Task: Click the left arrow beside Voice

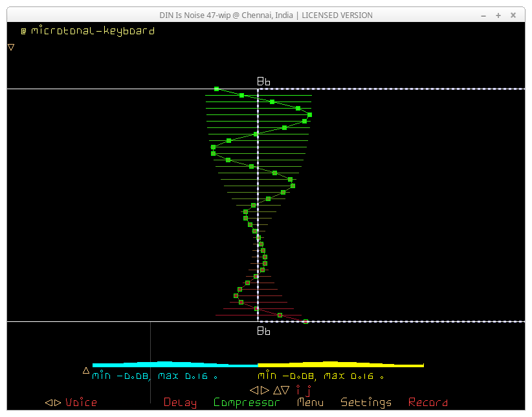Action: point(49,403)
